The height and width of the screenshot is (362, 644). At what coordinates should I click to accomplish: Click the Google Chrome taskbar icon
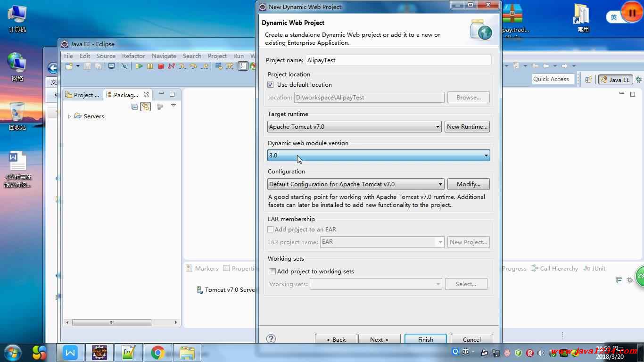coord(158,353)
